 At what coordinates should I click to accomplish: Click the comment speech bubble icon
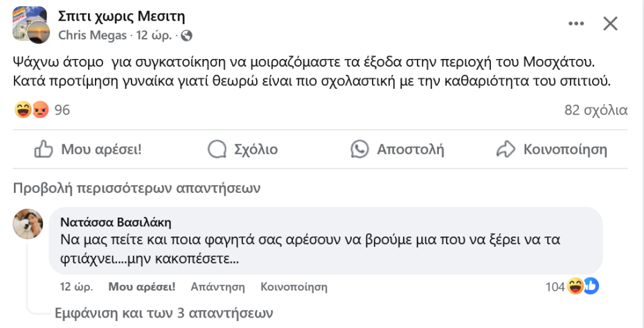[x=217, y=149]
